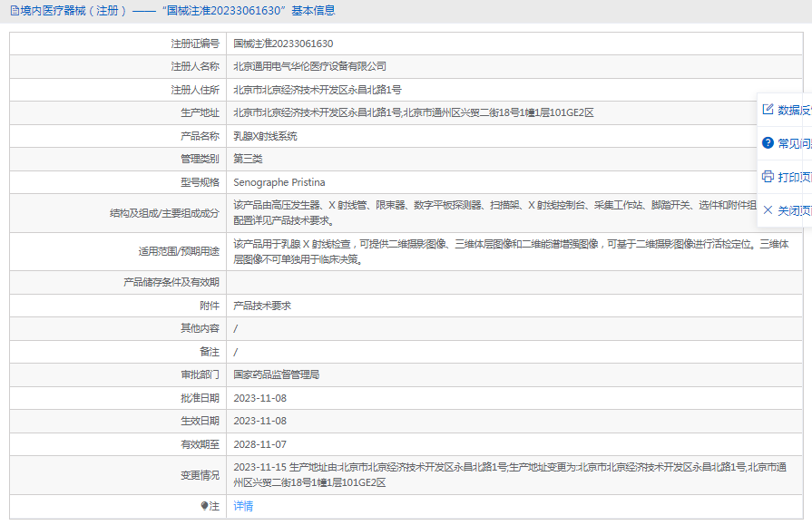Click the 常见问题 question mark icon
This screenshot has height=525, width=812.
click(x=768, y=143)
